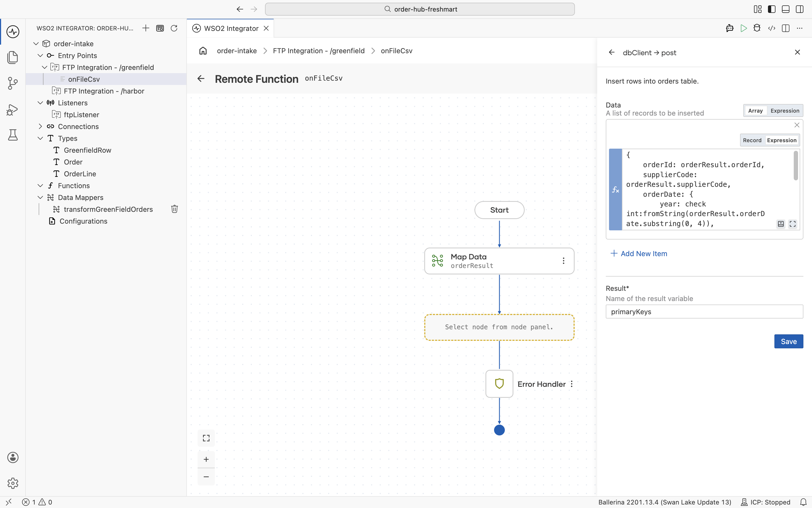Click the add plus icon in sidebar header
812x508 pixels.
146,28
